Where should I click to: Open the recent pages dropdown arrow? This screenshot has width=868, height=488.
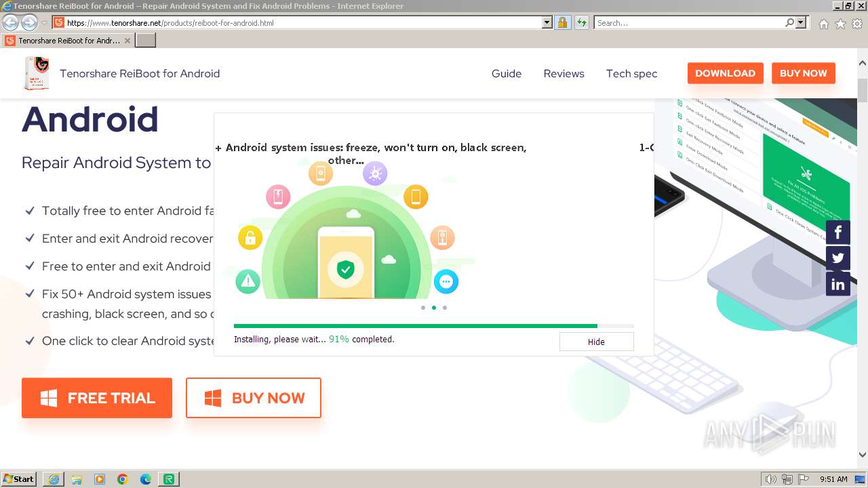coord(44,23)
